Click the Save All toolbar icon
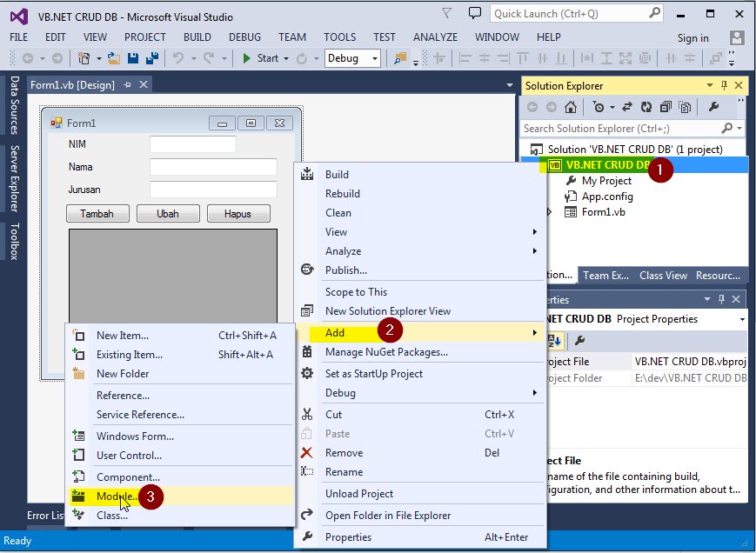756x553 pixels. click(152, 58)
